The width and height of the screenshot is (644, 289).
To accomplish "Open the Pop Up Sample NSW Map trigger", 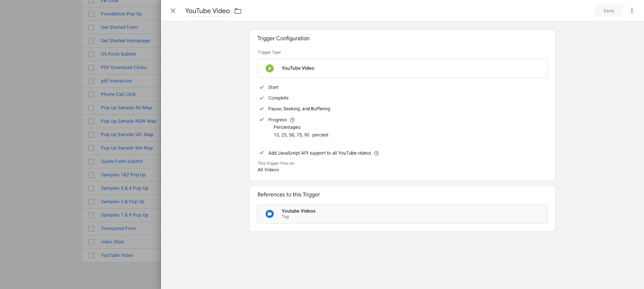I will (x=128, y=121).
